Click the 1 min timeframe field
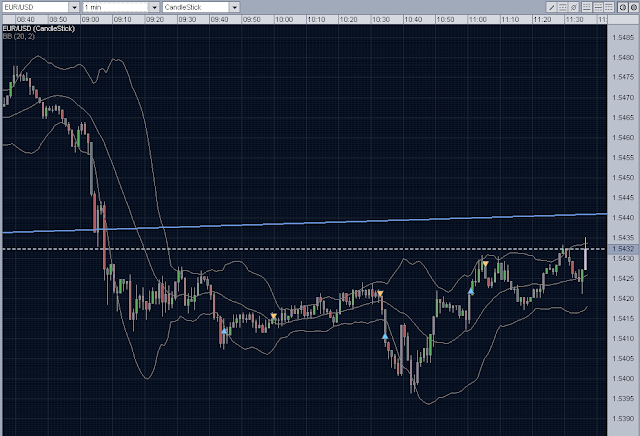This screenshot has width=640, height=436. pyautogui.click(x=116, y=7)
